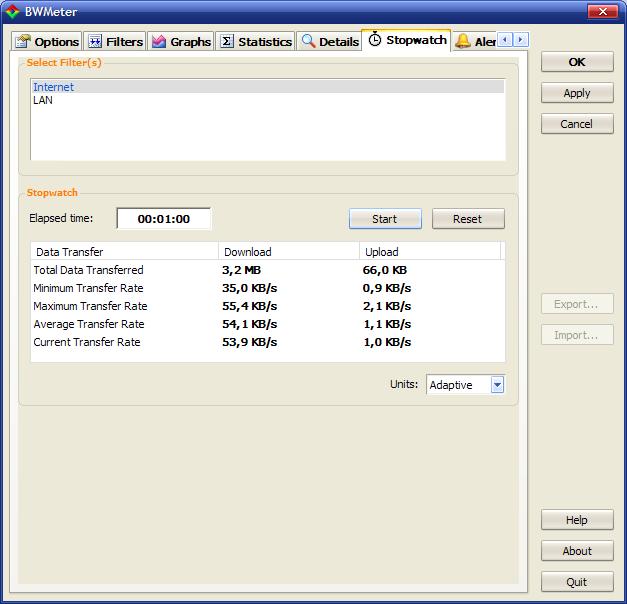Click current download rate 53,9 KB/s
The image size is (627, 604).
(x=250, y=342)
